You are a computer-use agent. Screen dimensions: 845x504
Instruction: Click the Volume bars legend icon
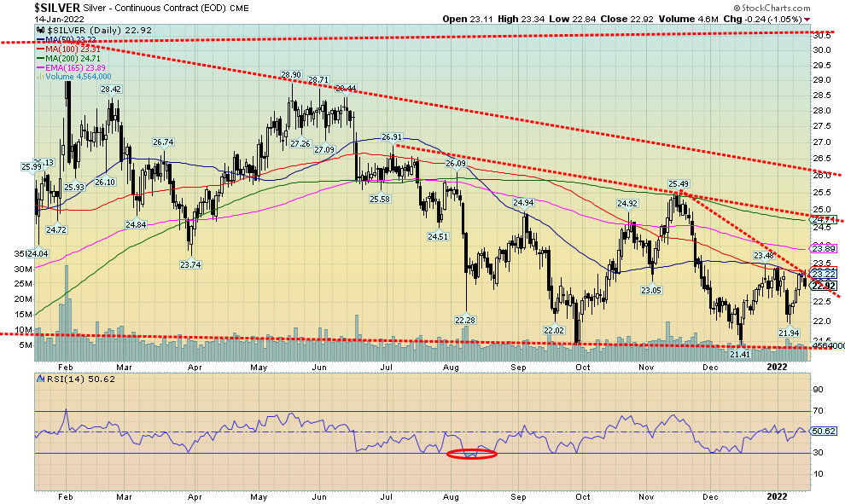click(x=38, y=78)
